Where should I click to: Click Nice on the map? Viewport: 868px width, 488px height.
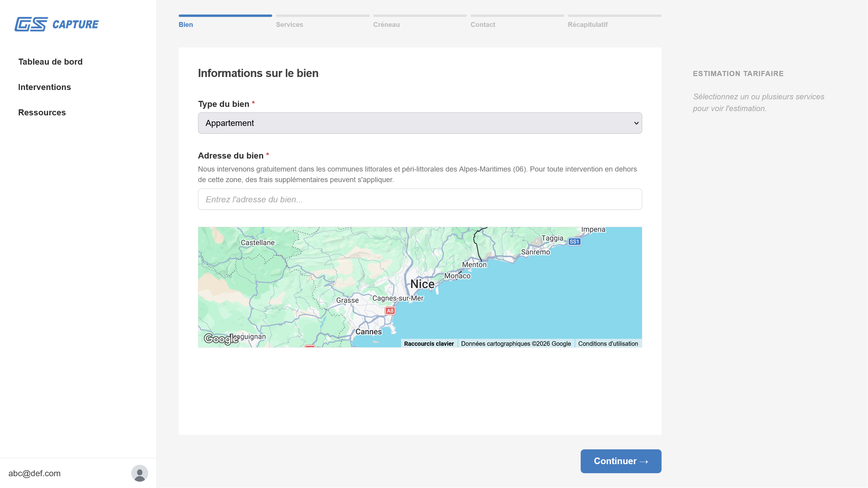[x=422, y=284]
